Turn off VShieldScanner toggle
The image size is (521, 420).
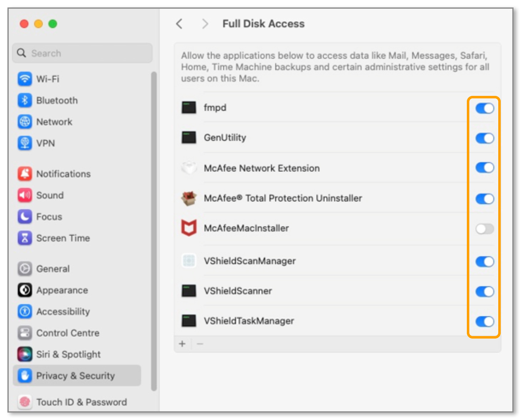484,291
